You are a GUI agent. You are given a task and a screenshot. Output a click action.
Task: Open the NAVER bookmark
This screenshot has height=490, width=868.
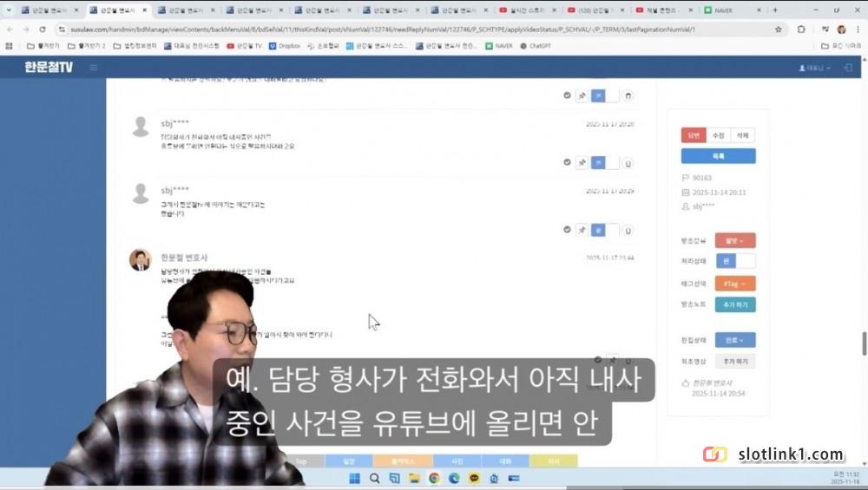499,46
